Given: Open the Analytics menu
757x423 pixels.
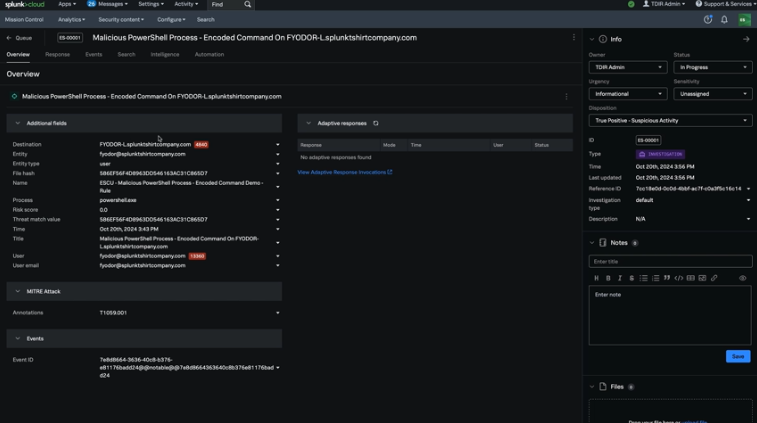Looking at the screenshot, I should (71, 20).
